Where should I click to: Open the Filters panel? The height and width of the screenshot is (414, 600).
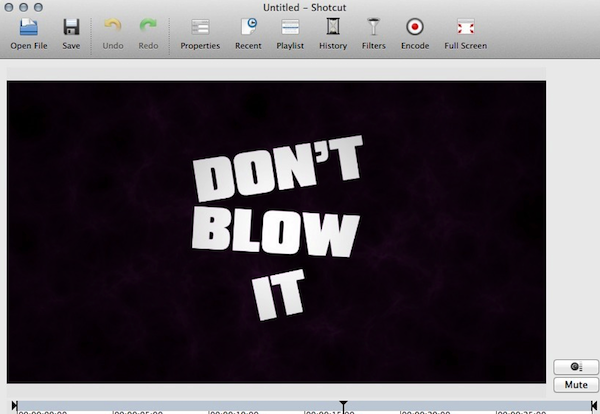click(x=374, y=33)
